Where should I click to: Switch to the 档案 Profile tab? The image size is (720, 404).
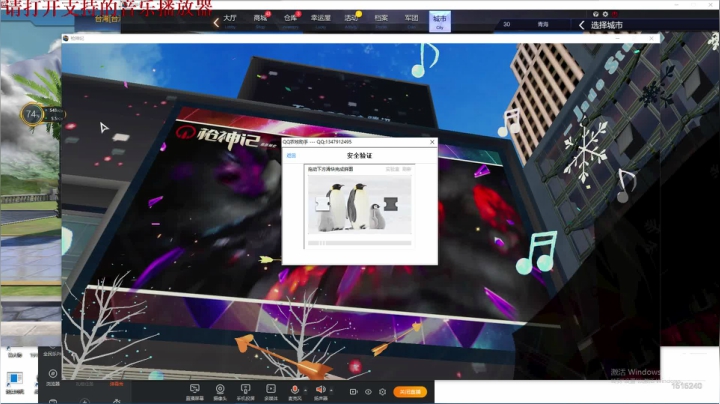click(x=381, y=21)
